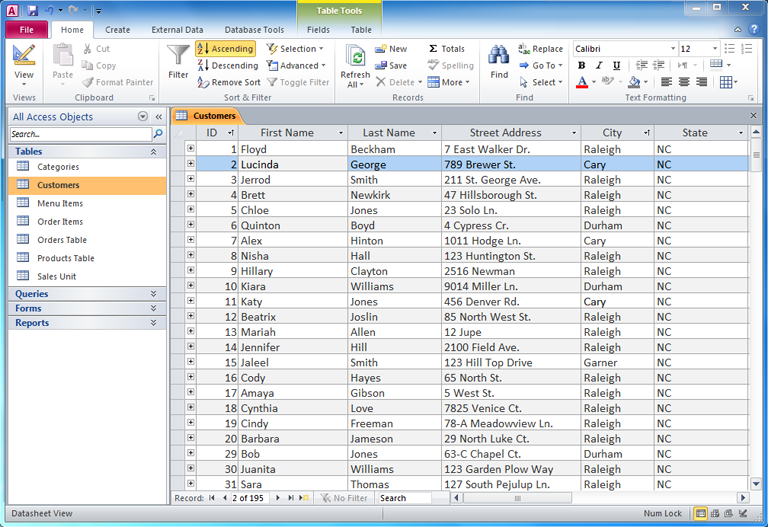Click the Totals sigma button

pyautogui.click(x=446, y=48)
